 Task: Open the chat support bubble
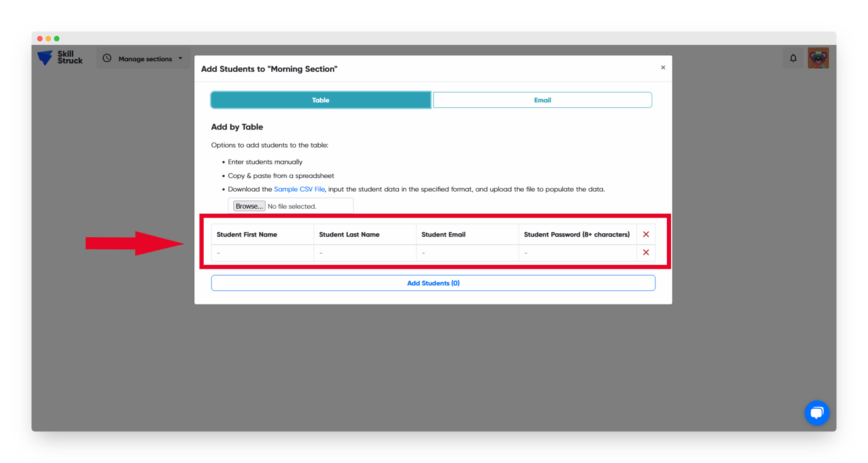click(817, 413)
